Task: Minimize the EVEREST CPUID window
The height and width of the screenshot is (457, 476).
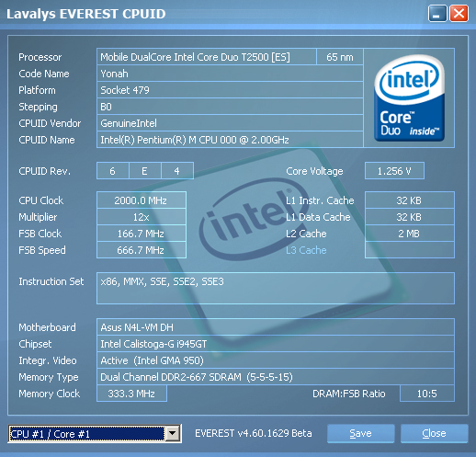Action: [437, 14]
